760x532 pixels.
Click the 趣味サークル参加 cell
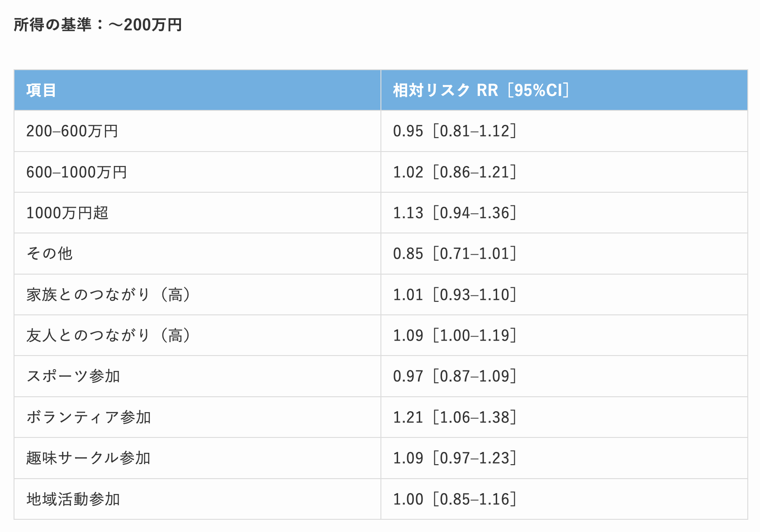pos(88,458)
